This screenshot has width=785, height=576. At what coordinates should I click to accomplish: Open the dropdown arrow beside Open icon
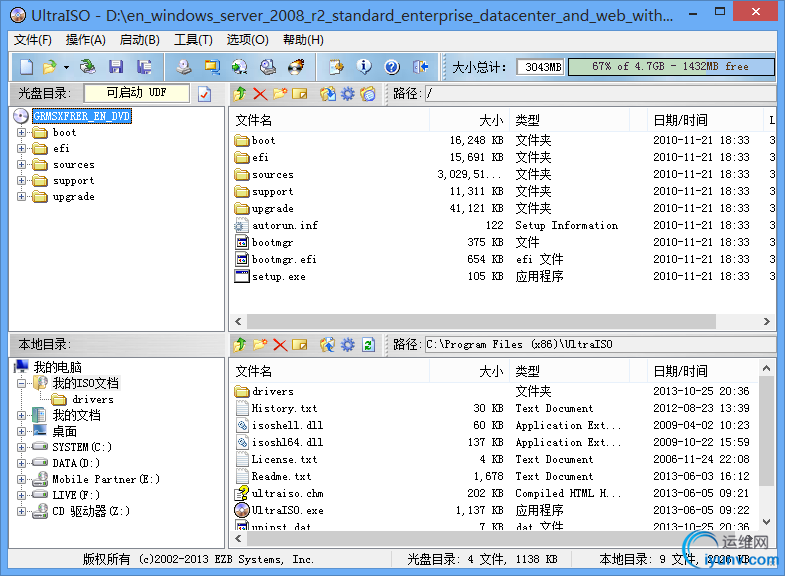pos(66,67)
